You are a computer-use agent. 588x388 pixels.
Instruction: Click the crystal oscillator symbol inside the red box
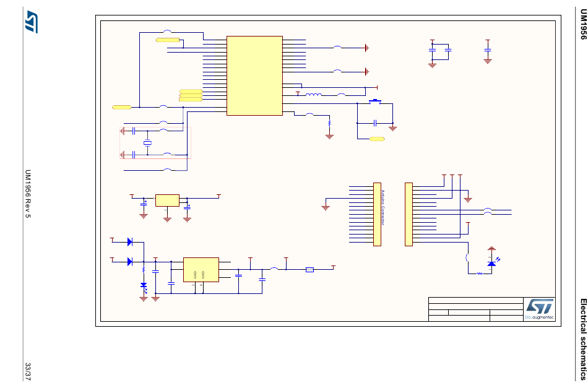pyautogui.click(x=147, y=142)
